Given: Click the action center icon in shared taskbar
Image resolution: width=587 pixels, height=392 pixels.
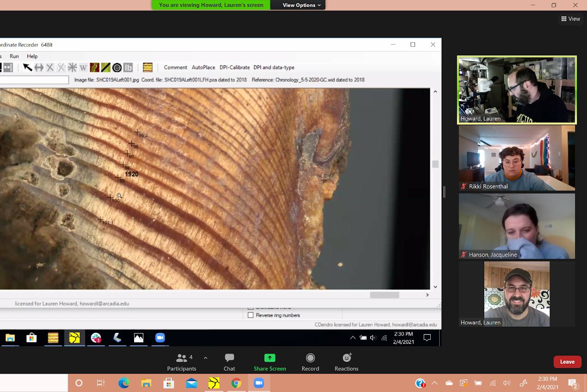Looking at the screenshot, I should [x=427, y=338].
